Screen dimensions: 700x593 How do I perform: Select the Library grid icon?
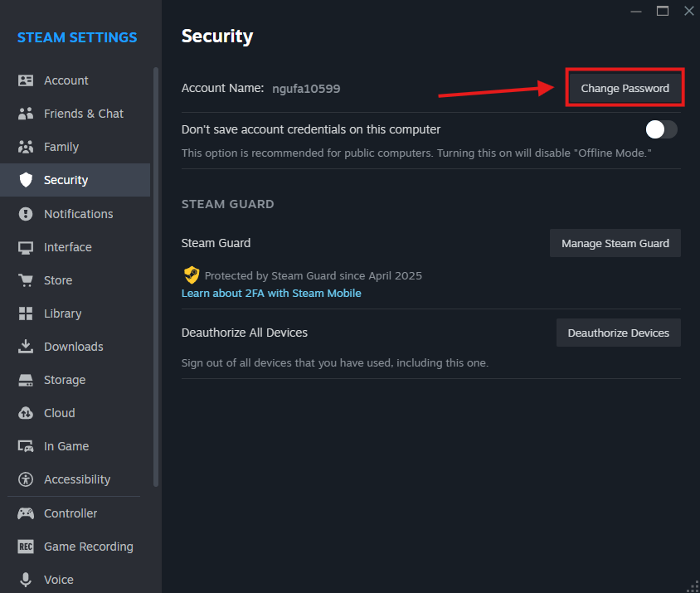click(26, 314)
